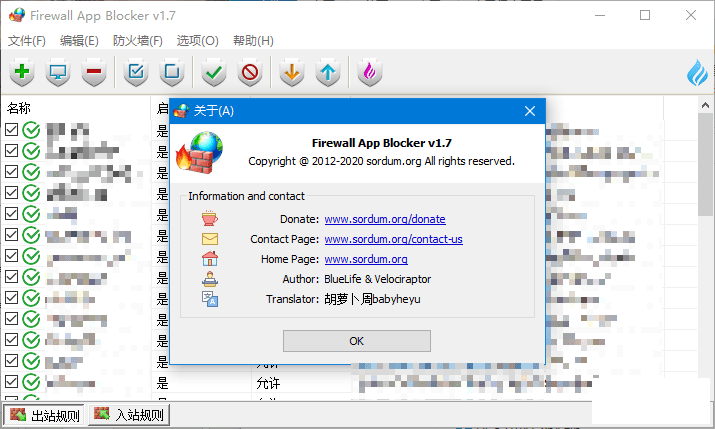Click the 入站规则 tab brick icon
715x429 pixels.
[x=102, y=413]
